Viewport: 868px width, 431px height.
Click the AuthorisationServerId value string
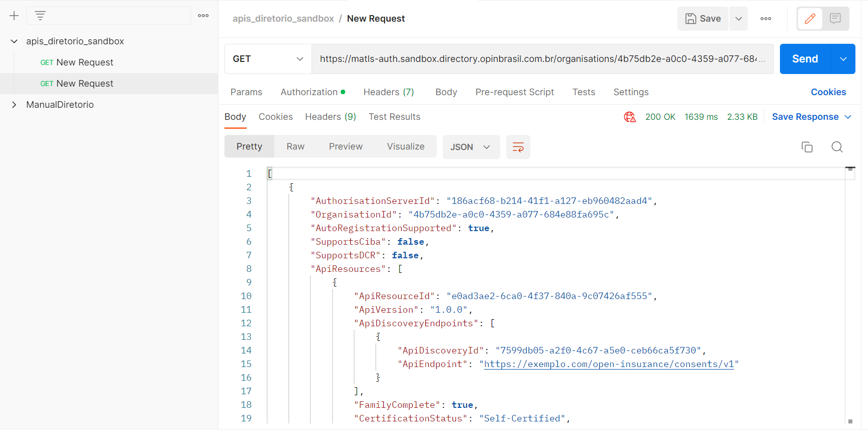click(549, 201)
